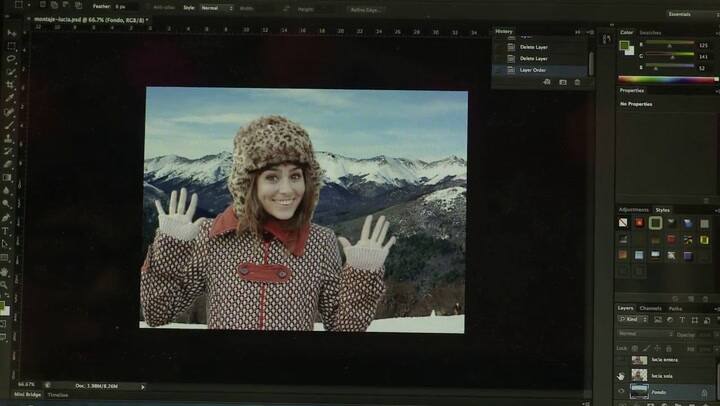Toggle lock position
720x406 pixels.
click(x=657, y=349)
